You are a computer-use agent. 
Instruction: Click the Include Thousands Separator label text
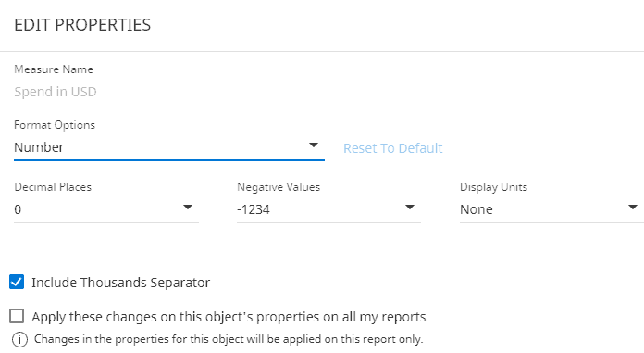pos(120,283)
